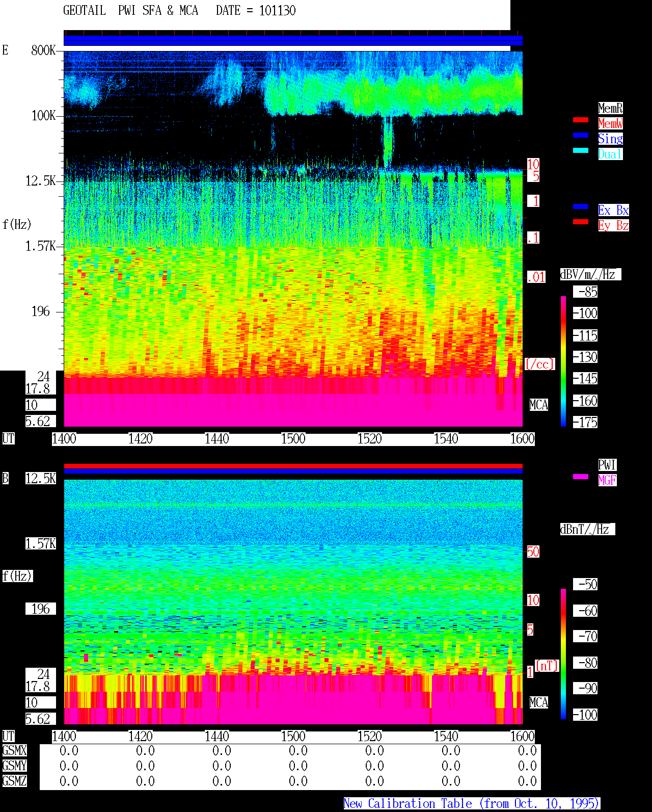Open the New Calibration Table link
The image size is (652, 812).
[472, 804]
